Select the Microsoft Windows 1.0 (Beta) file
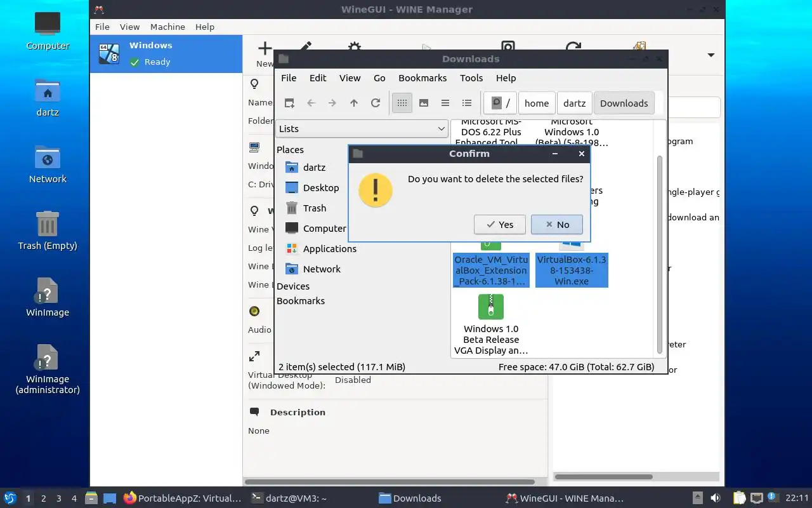 [572, 132]
